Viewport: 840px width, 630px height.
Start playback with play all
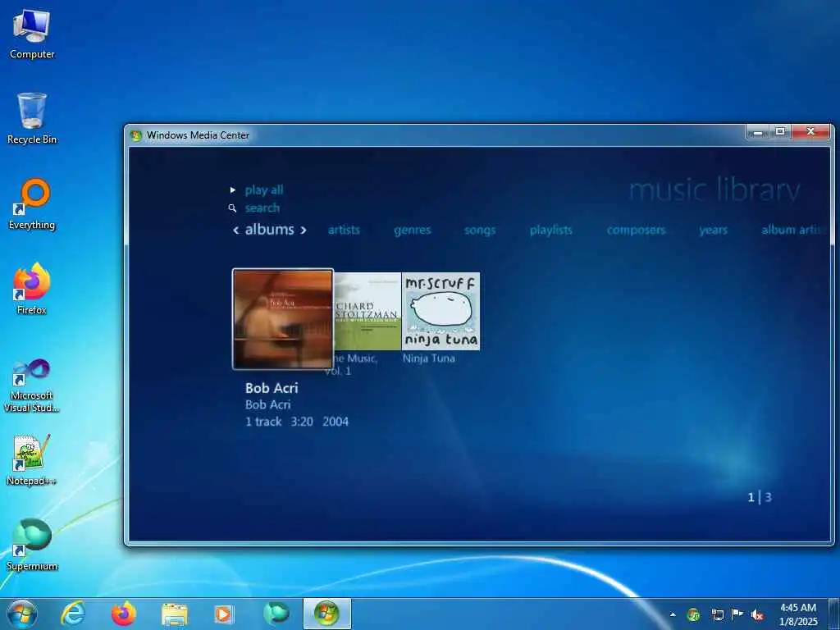(263, 189)
